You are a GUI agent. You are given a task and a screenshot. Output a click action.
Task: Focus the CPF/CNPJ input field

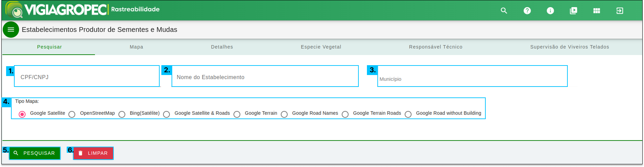click(x=87, y=76)
